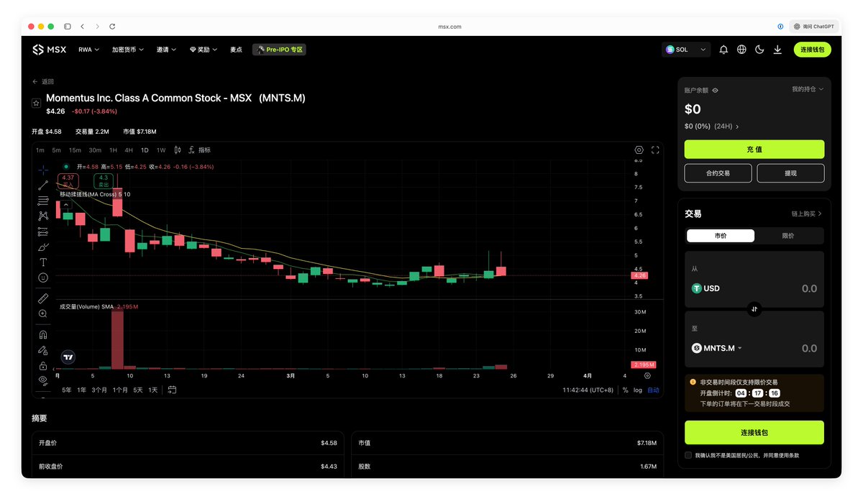This screenshot has height=504, width=863.
Task: Set chart range to 3个月
Action: click(x=99, y=390)
